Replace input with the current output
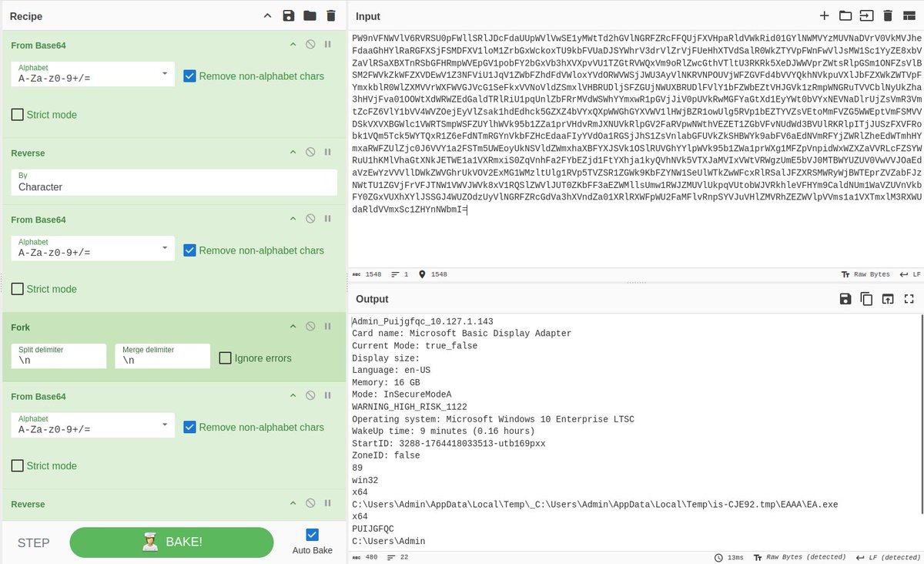 click(x=887, y=299)
